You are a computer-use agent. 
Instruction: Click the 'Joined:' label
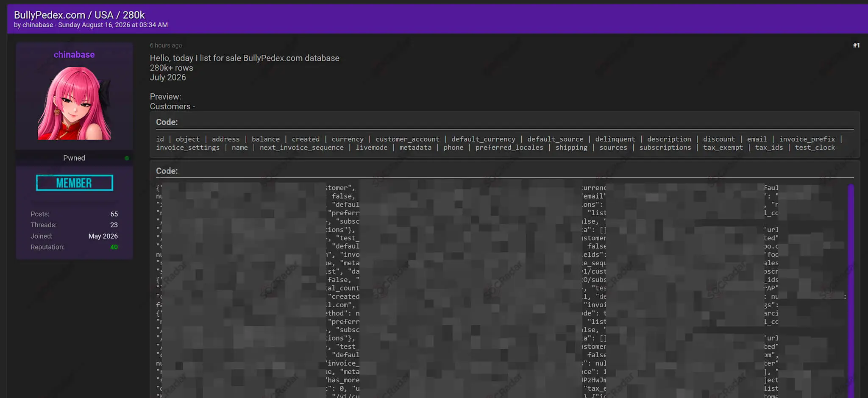(42, 236)
